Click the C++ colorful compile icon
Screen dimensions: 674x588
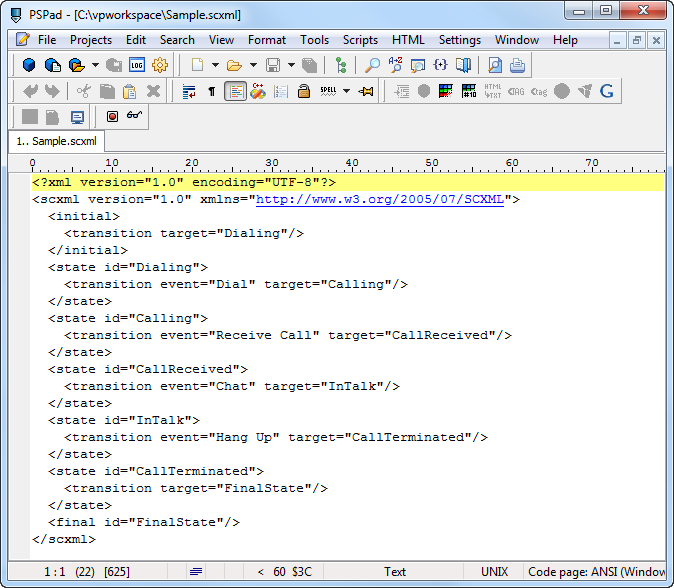click(257, 91)
